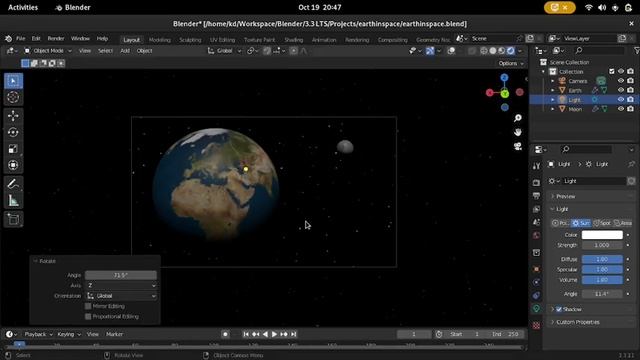Uncheck the Collection exclude checkbox
This screenshot has height=360, width=640.
coord(611,71)
